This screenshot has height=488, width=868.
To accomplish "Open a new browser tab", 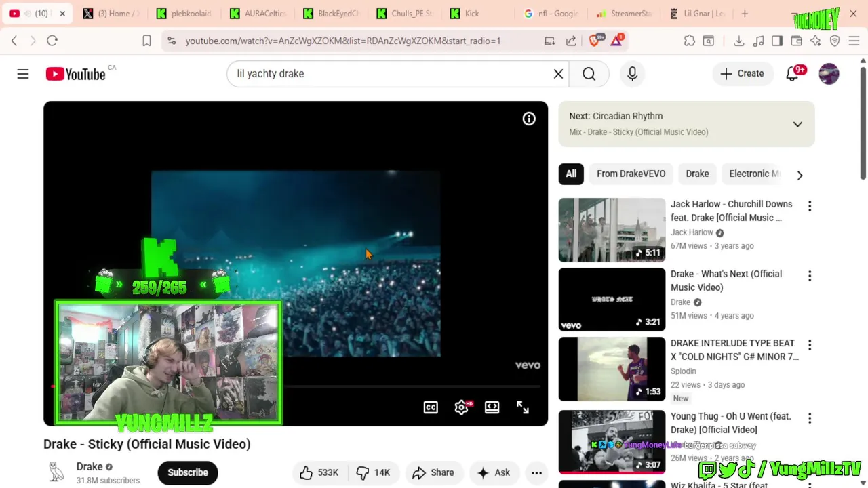I will point(745,14).
